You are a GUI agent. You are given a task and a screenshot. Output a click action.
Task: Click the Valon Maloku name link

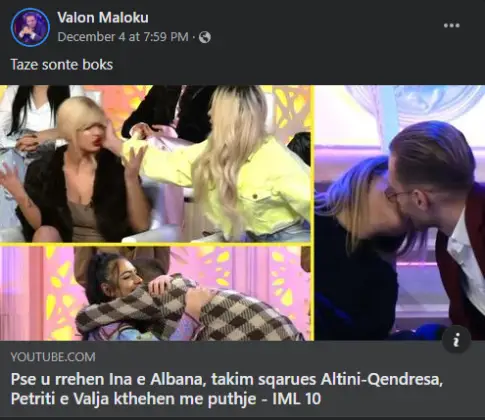103,17
